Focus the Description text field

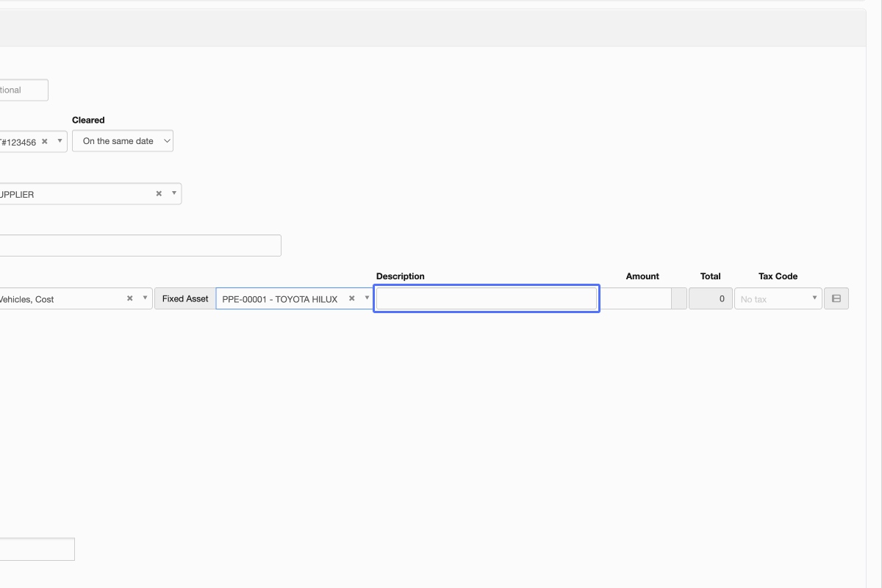pos(486,298)
